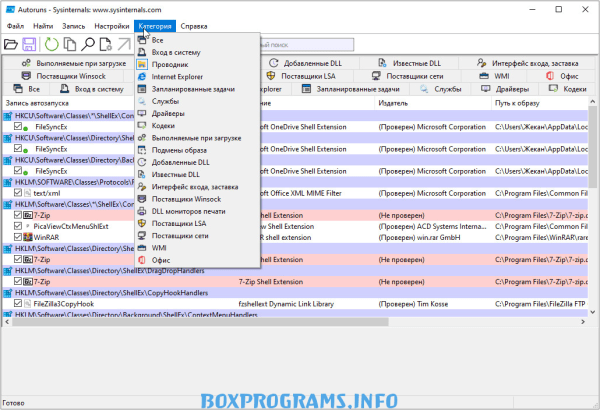Click the Open file toolbar icon
The height and width of the screenshot is (410, 600).
[11, 44]
